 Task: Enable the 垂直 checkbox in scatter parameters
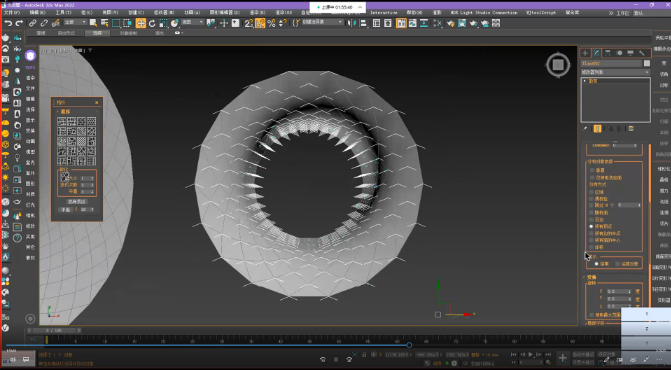[x=592, y=170]
